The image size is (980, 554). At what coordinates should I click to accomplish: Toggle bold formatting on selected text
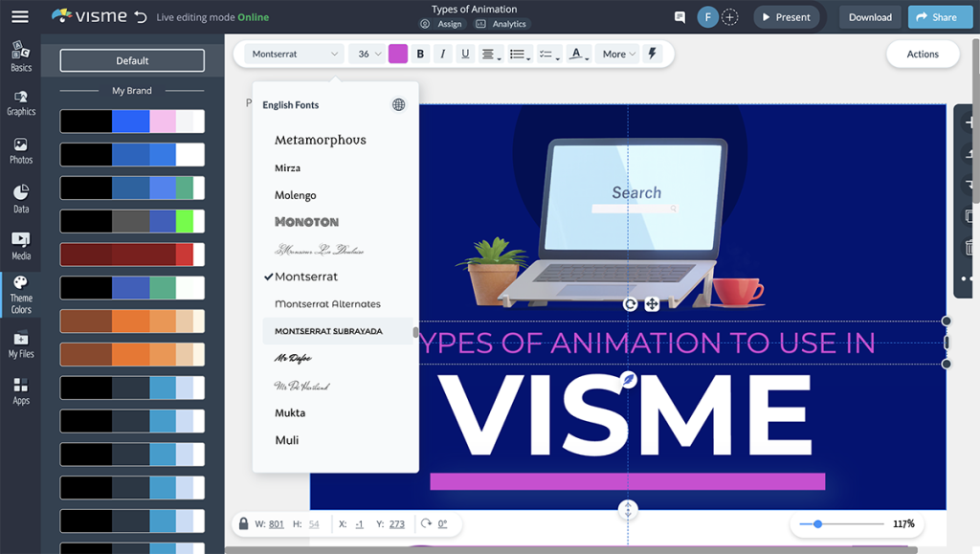pyautogui.click(x=419, y=54)
